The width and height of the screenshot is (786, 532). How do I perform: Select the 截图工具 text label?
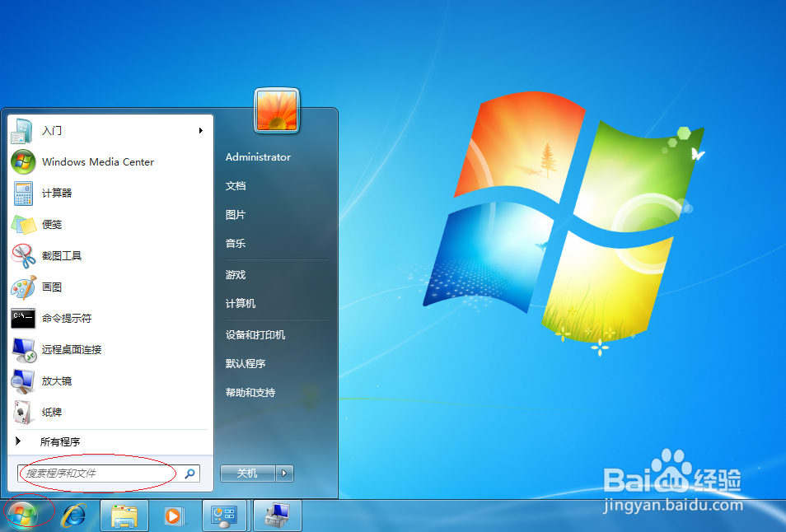[62, 256]
